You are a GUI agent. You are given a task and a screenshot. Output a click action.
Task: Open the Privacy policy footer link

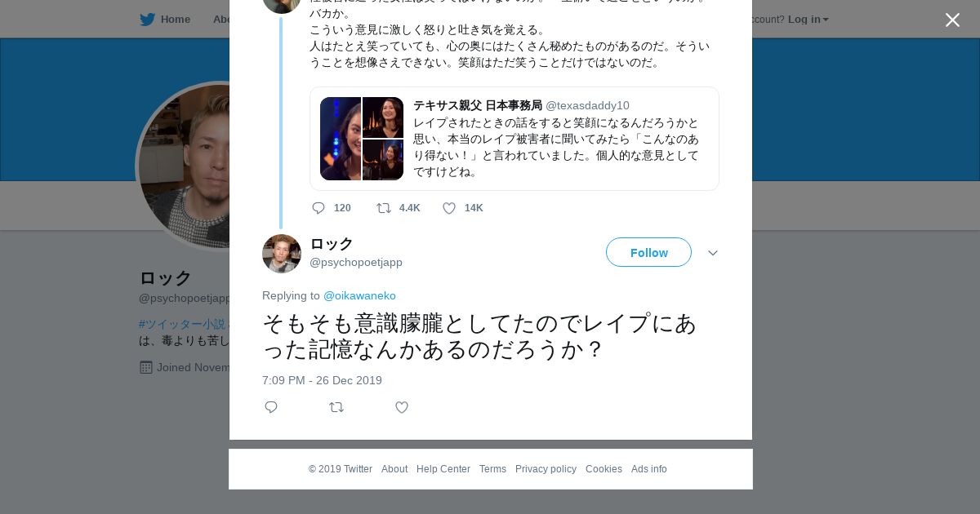(x=546, y=469)
